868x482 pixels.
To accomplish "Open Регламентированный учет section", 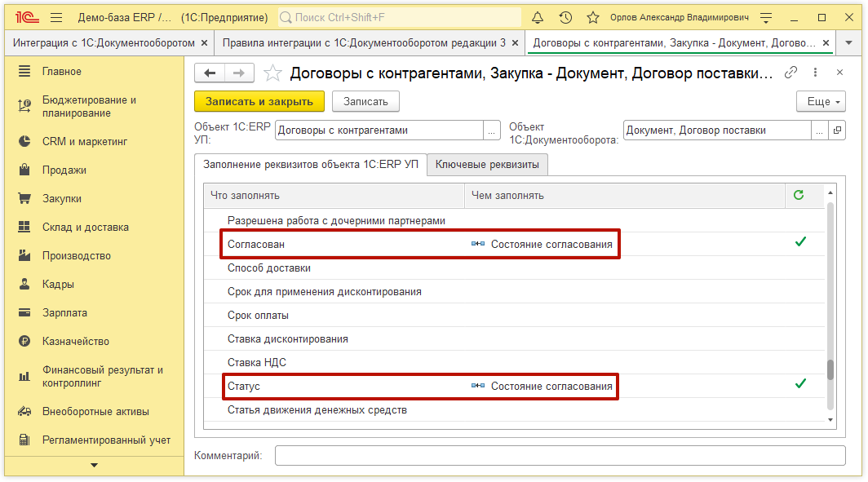I will click(106, 440).
